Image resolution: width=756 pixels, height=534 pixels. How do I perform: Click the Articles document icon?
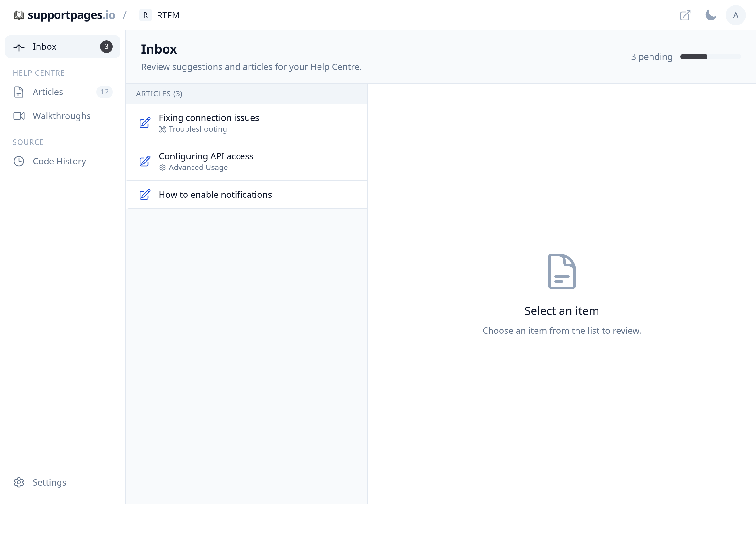click(19, 92)
